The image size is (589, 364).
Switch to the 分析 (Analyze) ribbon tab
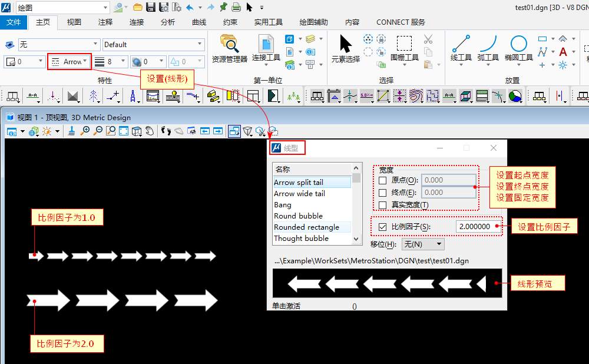pyautogui.click(x=167, y=22)
